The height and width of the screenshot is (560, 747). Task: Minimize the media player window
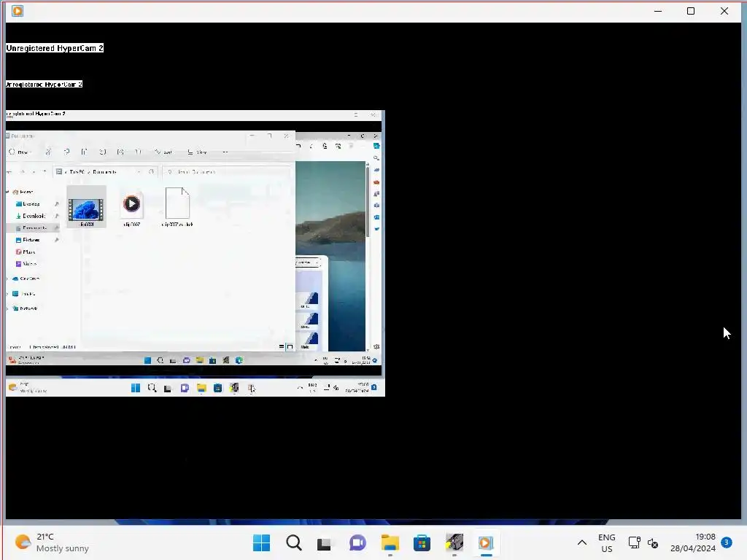point(658,11)
